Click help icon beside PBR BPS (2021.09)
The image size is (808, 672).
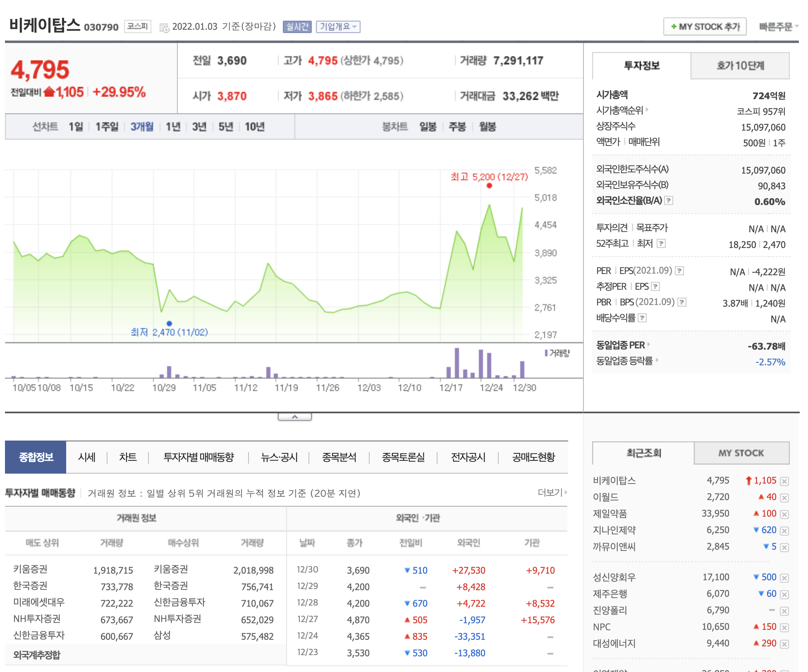pos(682,302)
